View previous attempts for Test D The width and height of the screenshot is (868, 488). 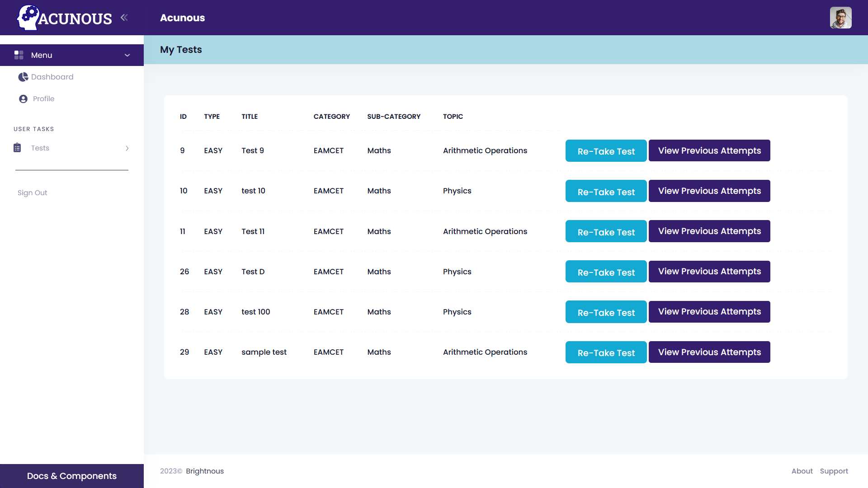pyautogui.click(x=709, y=272)
